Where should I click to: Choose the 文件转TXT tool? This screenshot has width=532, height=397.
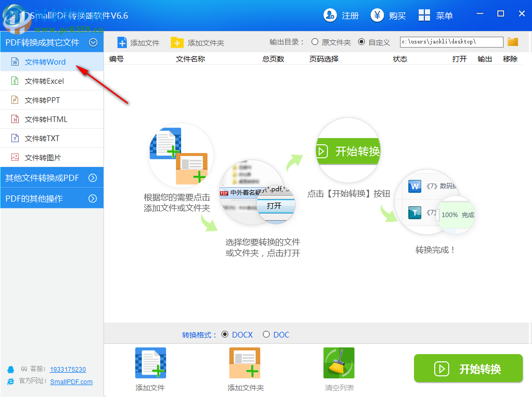tap(44, 138)
